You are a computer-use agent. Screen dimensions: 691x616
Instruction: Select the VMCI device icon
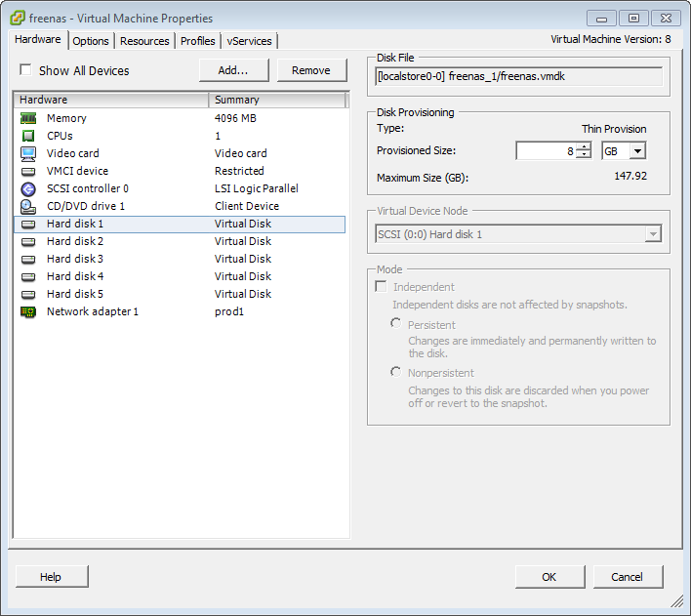[x=28, y=171]
